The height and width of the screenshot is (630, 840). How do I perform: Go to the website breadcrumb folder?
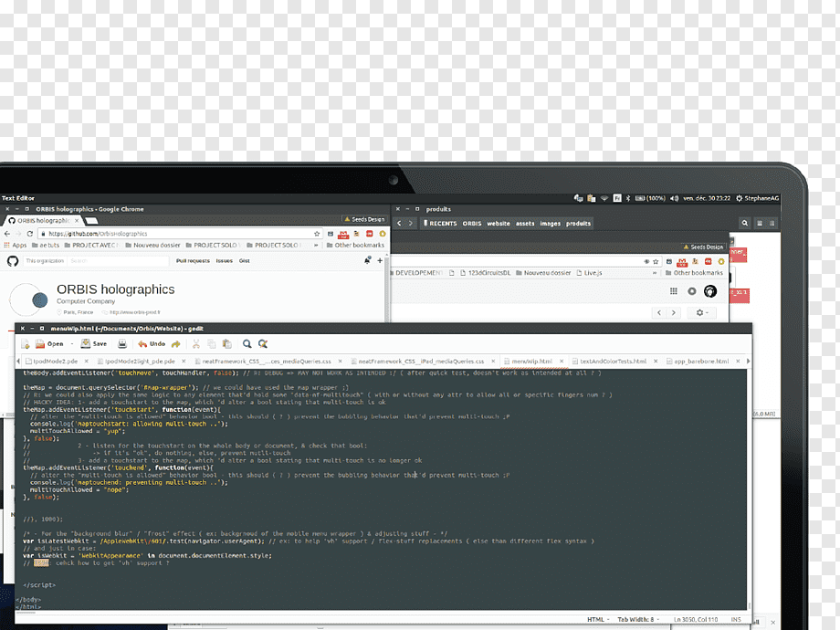[499, 224]
